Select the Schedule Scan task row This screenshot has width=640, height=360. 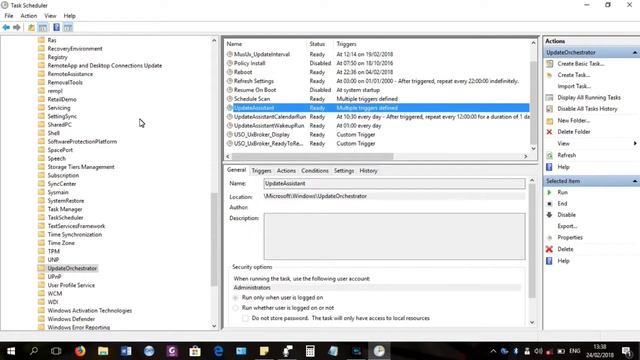point(377,99)
